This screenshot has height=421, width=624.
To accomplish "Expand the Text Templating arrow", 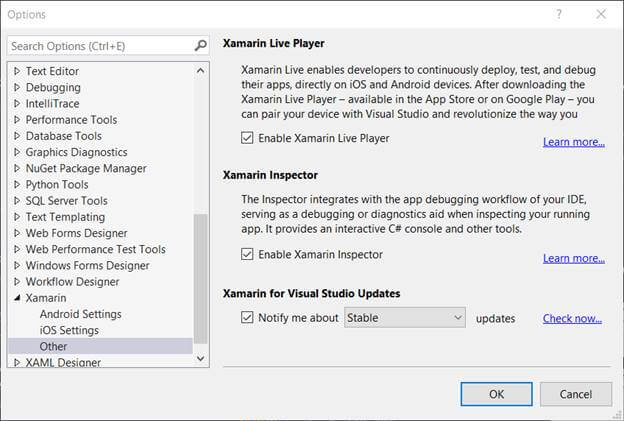I will [x=17, y=217].
